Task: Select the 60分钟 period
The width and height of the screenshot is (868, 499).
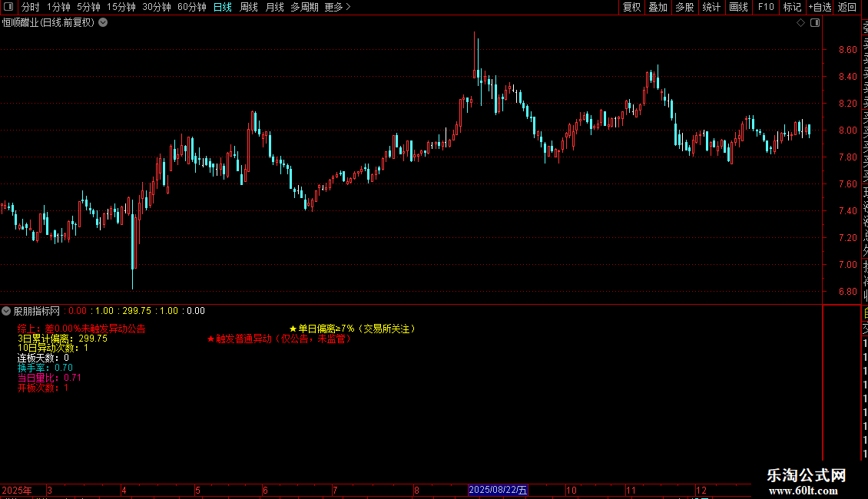Action: click(x=191, y=7)
